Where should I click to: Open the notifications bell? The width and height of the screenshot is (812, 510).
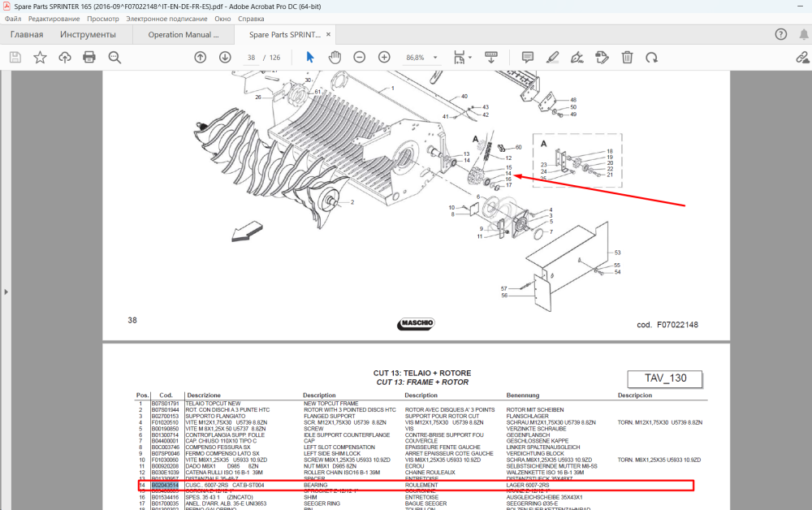coord(803,34)
